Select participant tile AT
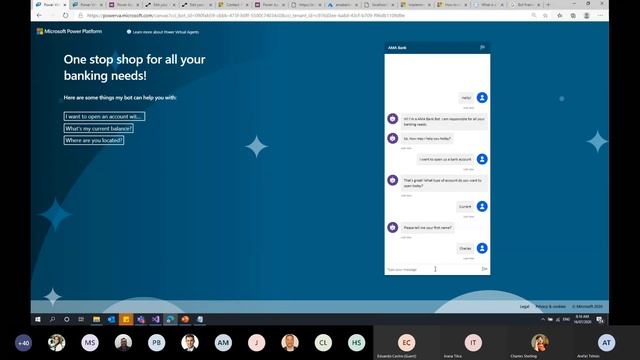640x360 pixels. (607, 343)
